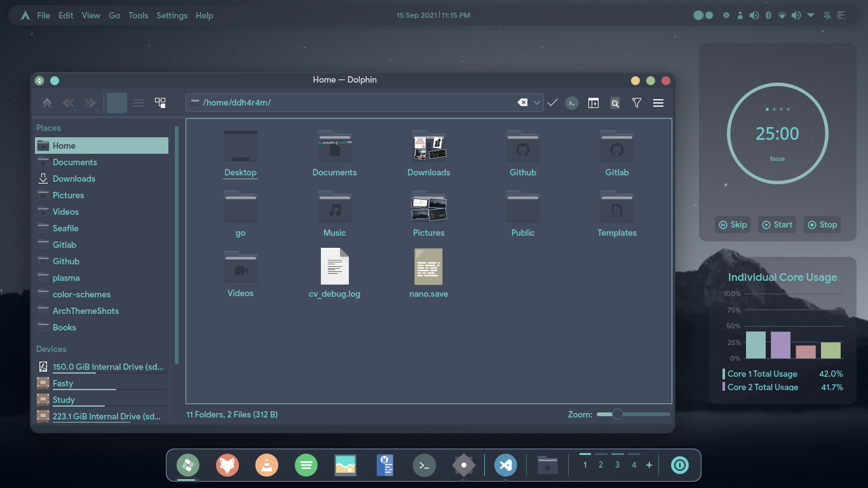
Task: Select the Downloads folder thumbnail
Action: click(429, 147)
